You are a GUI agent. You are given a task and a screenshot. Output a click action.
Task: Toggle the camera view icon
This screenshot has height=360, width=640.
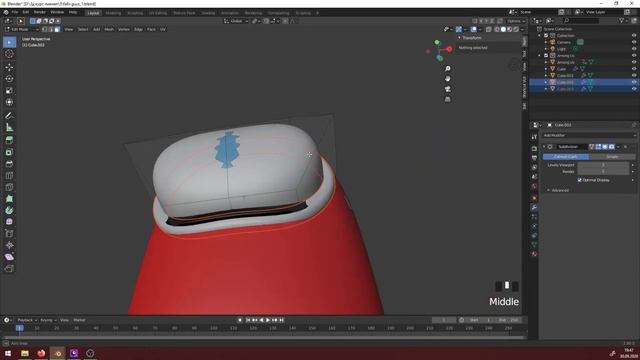tap(448, 89)
